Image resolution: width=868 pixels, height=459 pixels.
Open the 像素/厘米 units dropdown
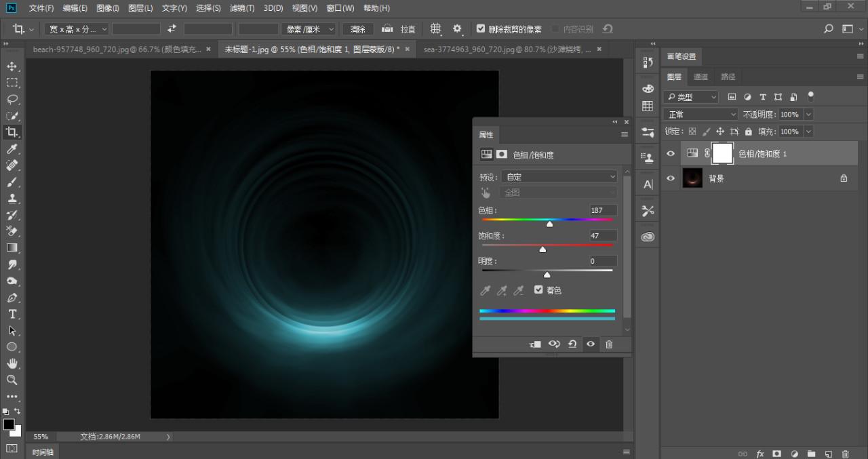310,29
